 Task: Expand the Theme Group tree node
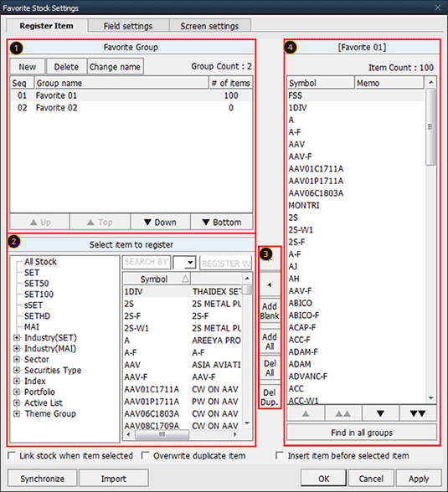[16, 413]
